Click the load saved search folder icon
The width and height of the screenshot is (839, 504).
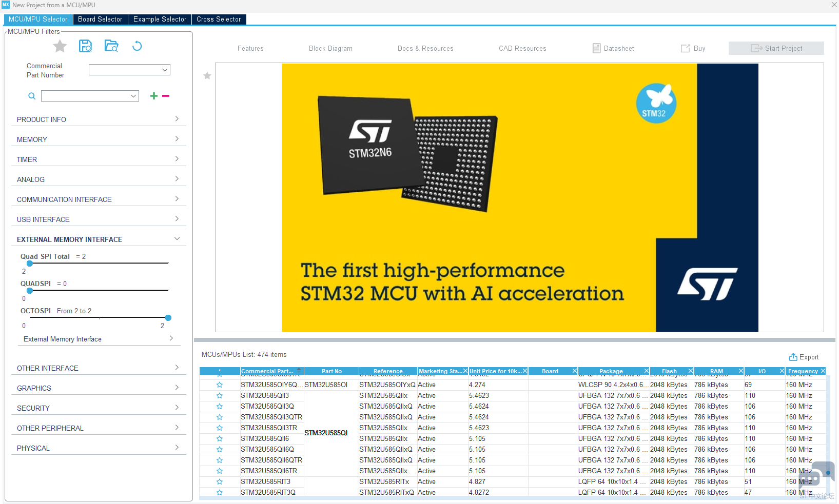[x=111, y=46]
